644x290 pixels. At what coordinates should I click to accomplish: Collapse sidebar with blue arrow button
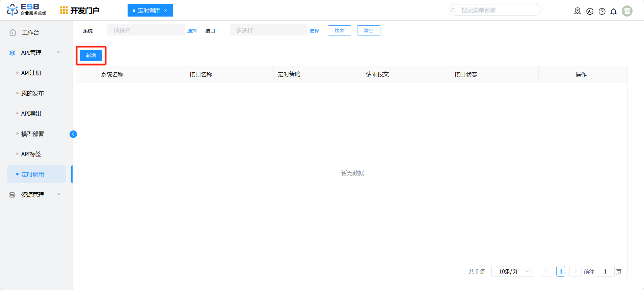[x=73, y=134]
